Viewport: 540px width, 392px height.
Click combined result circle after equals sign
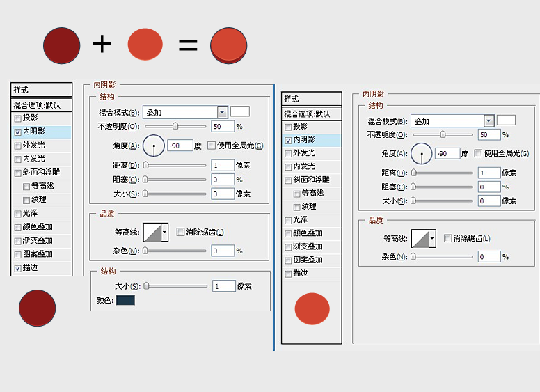tap(229, 45)
